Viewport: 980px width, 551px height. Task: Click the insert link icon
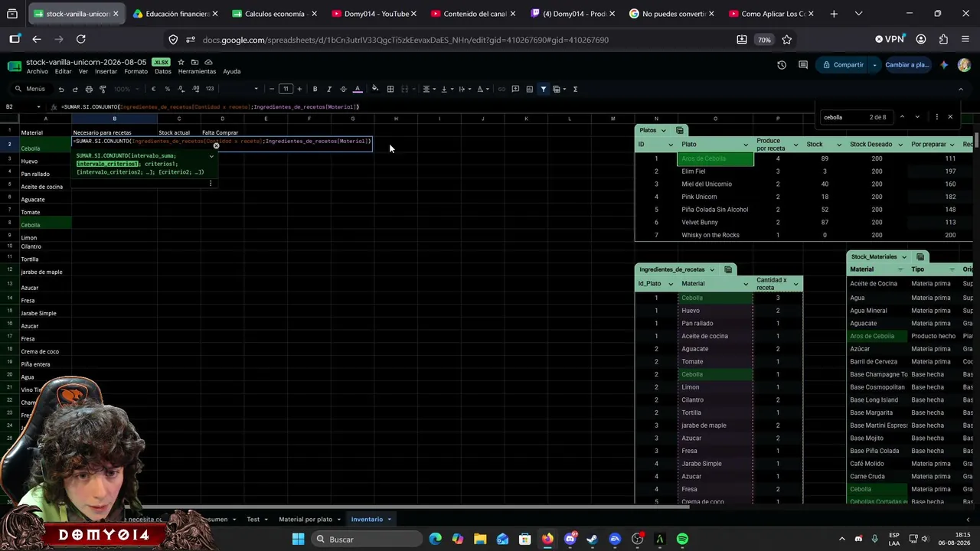pyautogui.click(x=501, y=89)
